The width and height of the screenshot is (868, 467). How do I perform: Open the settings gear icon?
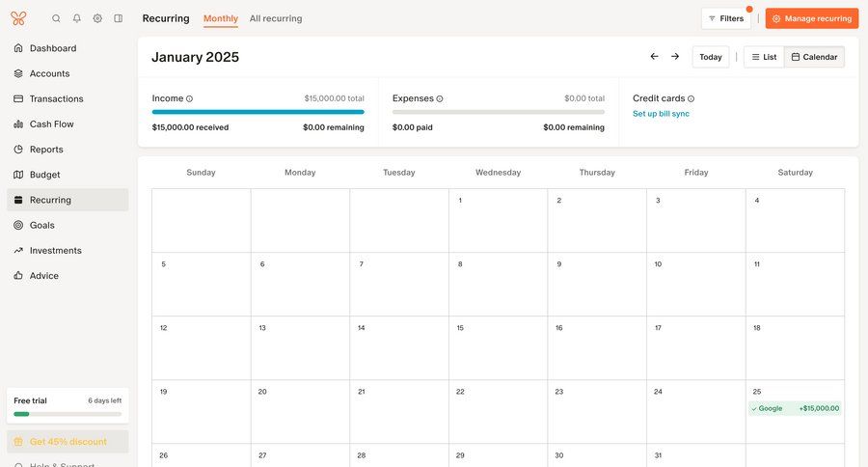click(x=97, y=18)
